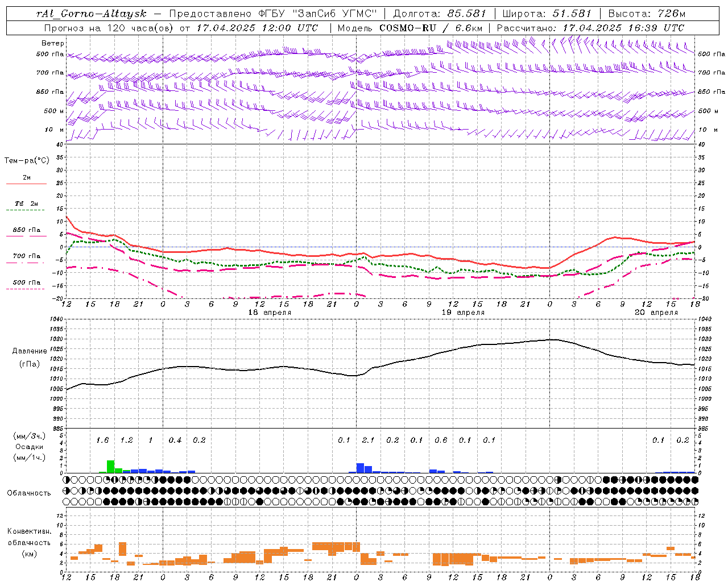Click the tallest green precipitation bar
728x582 pixels.
(x=110, y=467)
